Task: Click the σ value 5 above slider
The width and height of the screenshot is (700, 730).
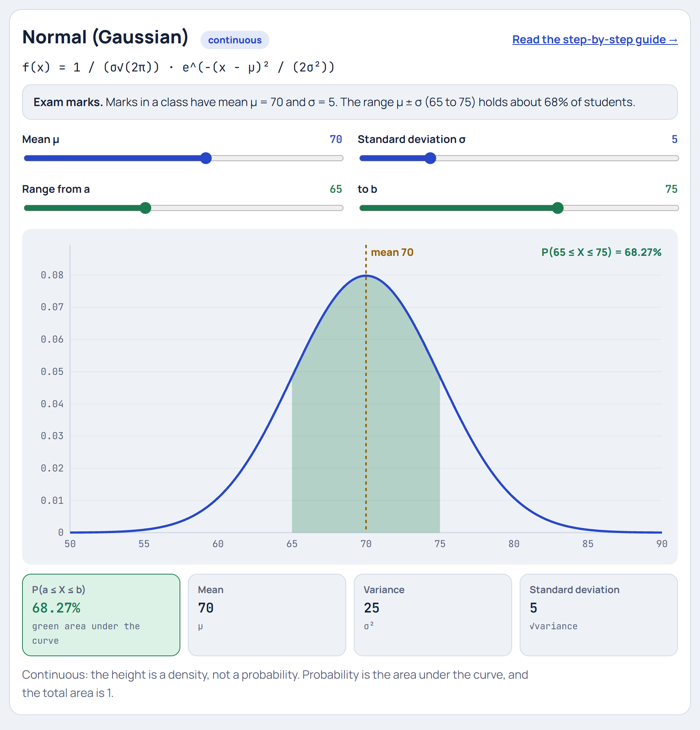Action: tap(675, 139)
